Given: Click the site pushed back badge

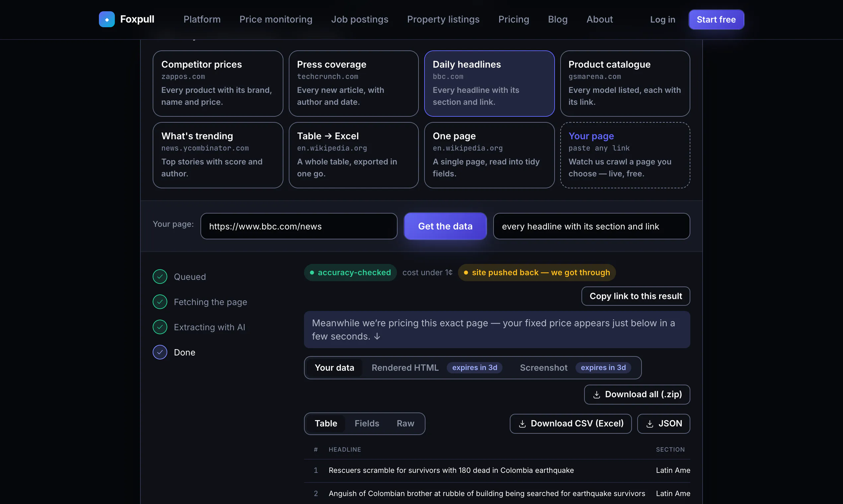Looking at the screenshot, I should pos(537,273).
